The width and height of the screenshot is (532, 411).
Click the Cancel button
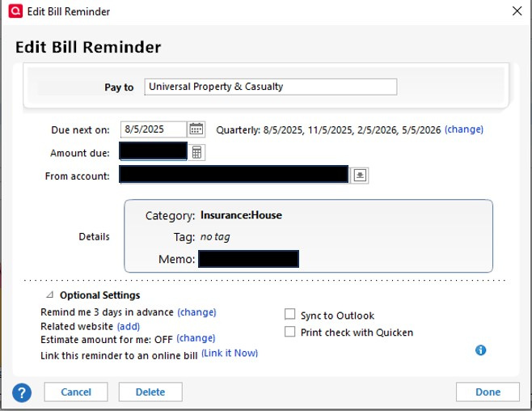pos(76,392)
